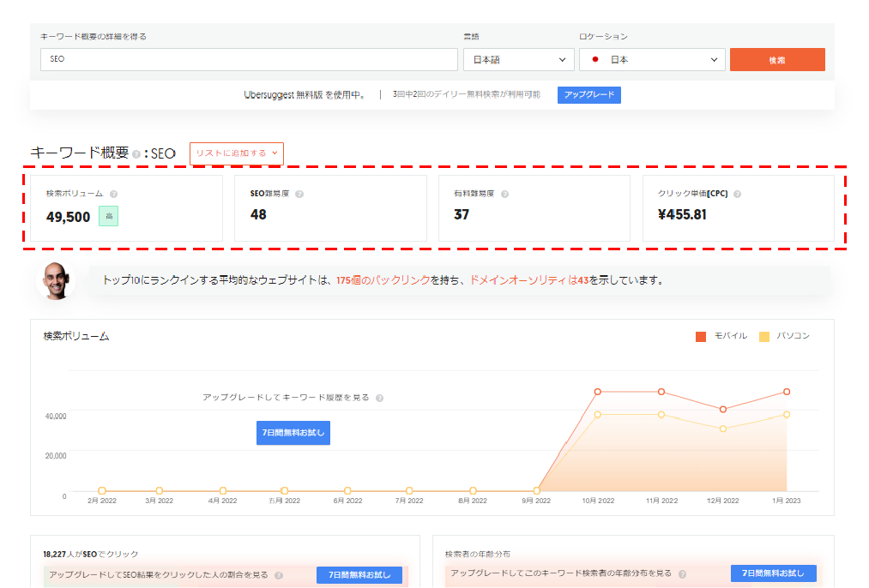Click help icon beside クリックした人の割合を見る
This screenshot has height=588, width=869.
click(x=279, y=575)
